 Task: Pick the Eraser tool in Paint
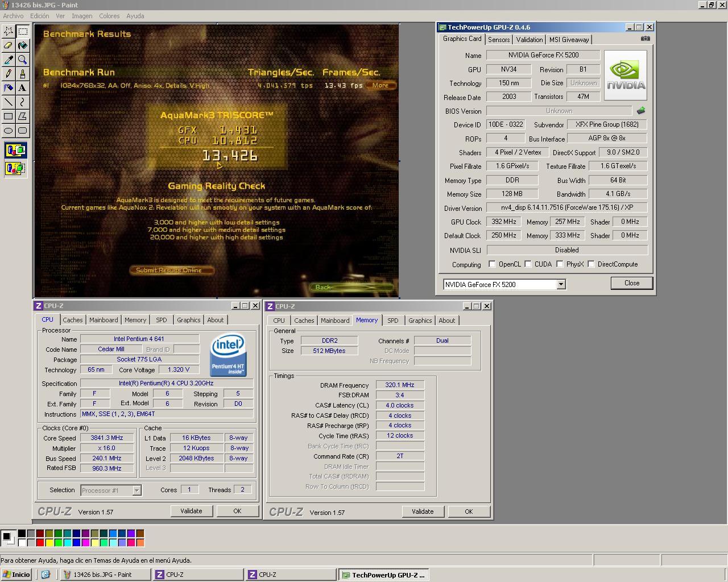(x=9, y=45)
